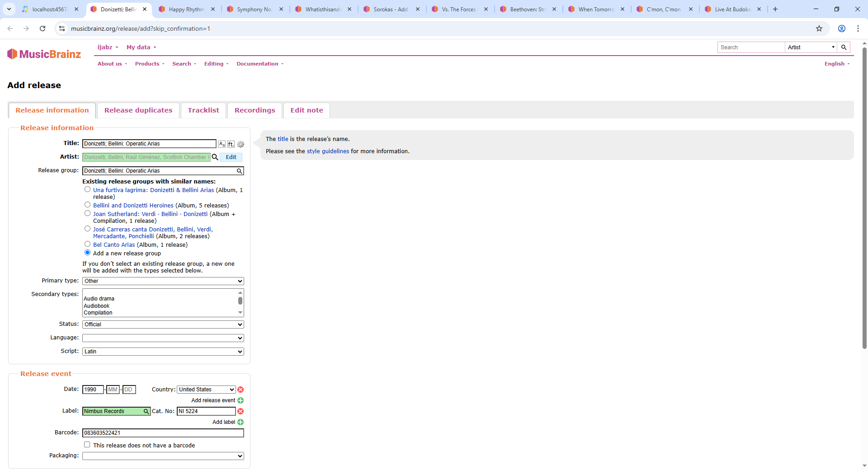Close the Happy Rhythm tab
Viewport: 868px width, 470px height.
213,9
